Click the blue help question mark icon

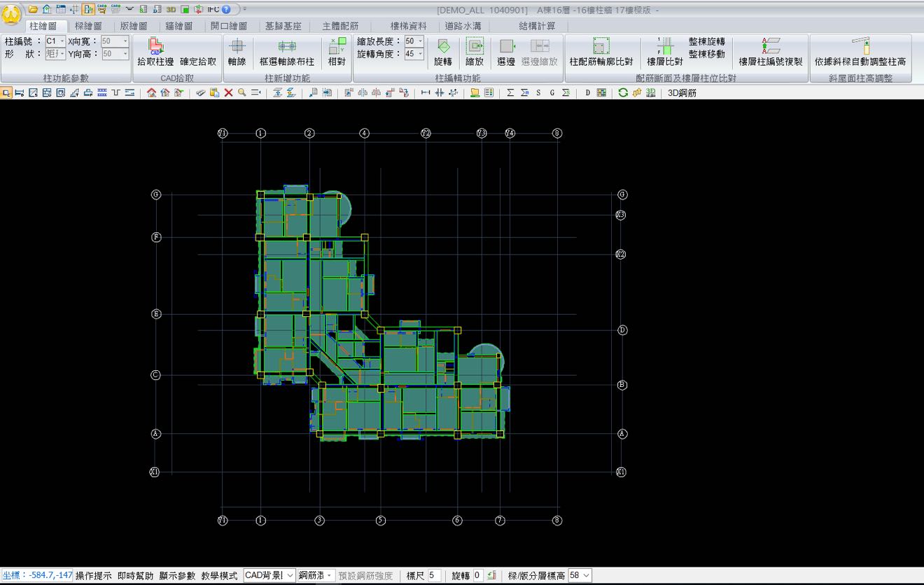point(226,9)
